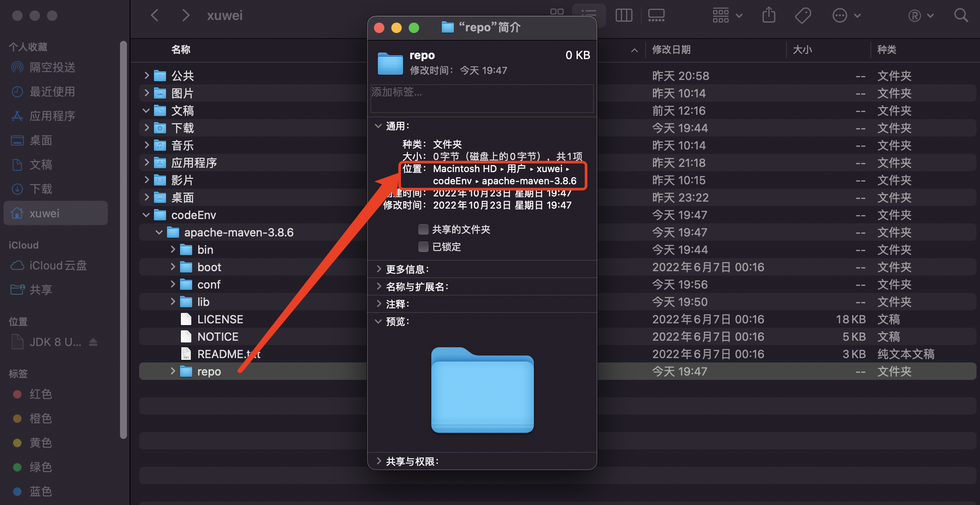Select 隔空投送 in sidebar
Image resolution: width=980 pixels, height=505 pixels.
click(52, 67)
